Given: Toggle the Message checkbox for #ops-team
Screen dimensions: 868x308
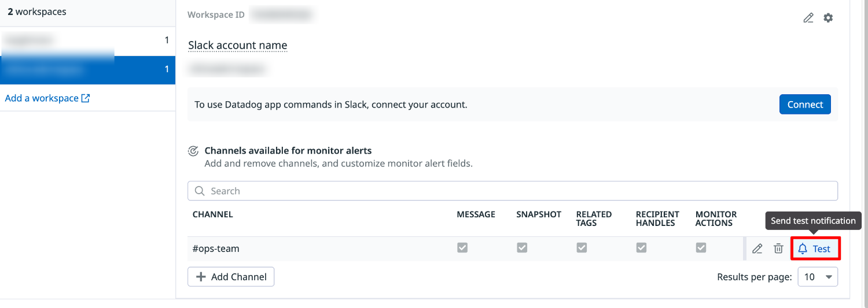Looking at the screenshot, I should tap(462, 248).
